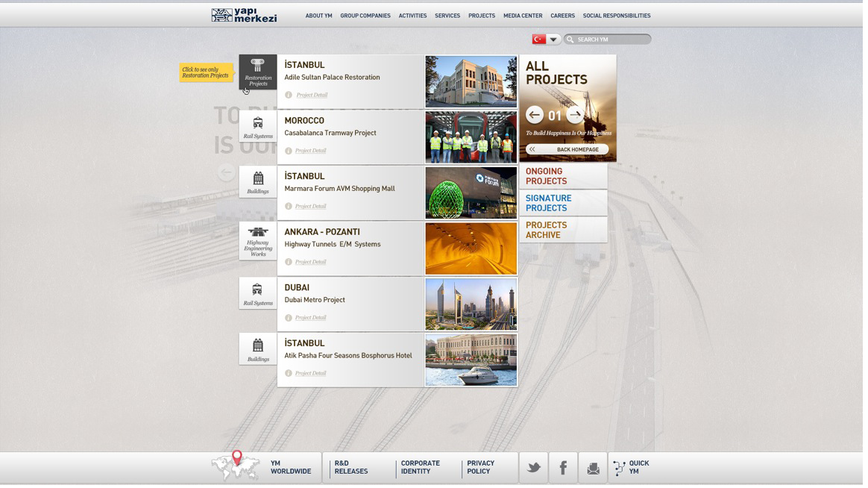Image resolution: width=868 pixels, height=488 pixels.
Task: Click the info icon for Atik Pasha hotel
Action: tap(289, 374)
